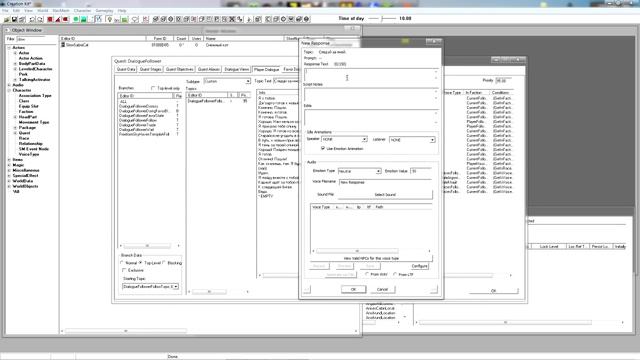Expand the Actors tree node

(x=9, y=48)
